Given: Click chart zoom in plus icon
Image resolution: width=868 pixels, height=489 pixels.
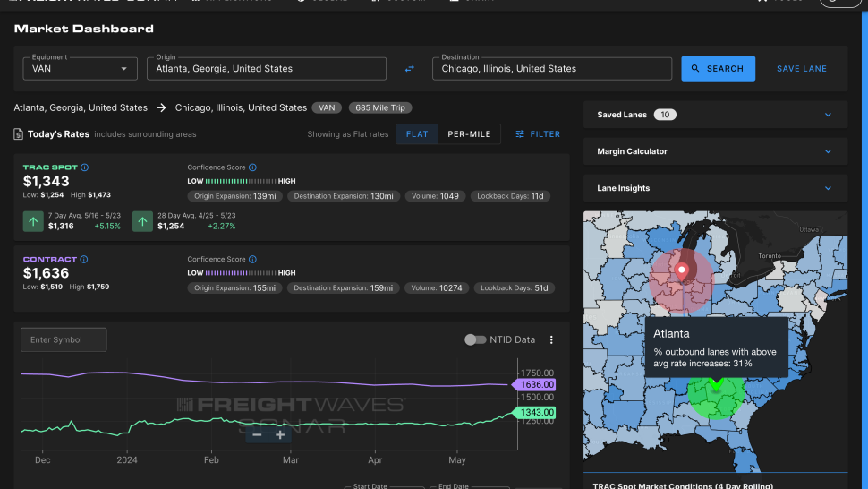Looking at the screenshot, I should pos(280,434).
